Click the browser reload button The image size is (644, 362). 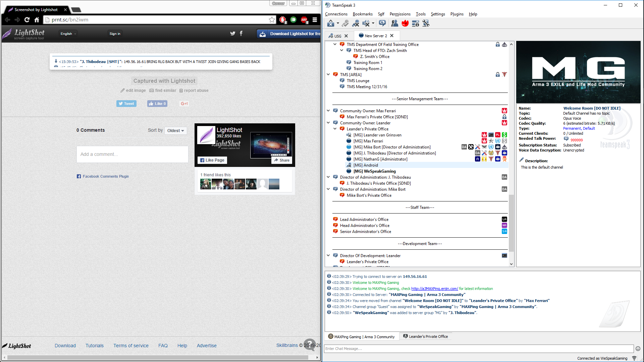pos(27,20)
